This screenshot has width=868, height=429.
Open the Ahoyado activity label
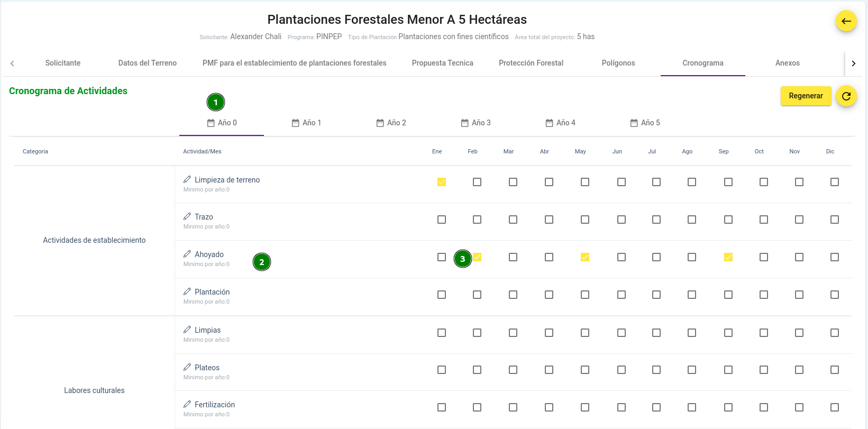(209, 254)
